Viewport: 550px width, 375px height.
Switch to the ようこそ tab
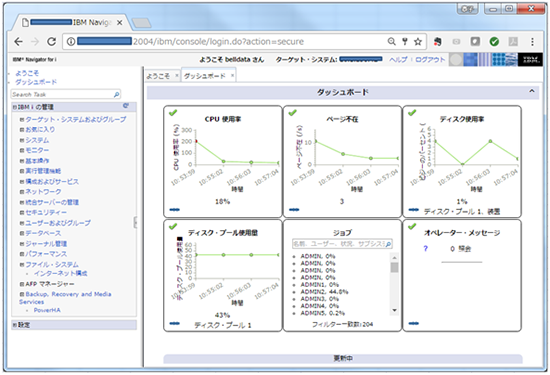pos(158,76)
